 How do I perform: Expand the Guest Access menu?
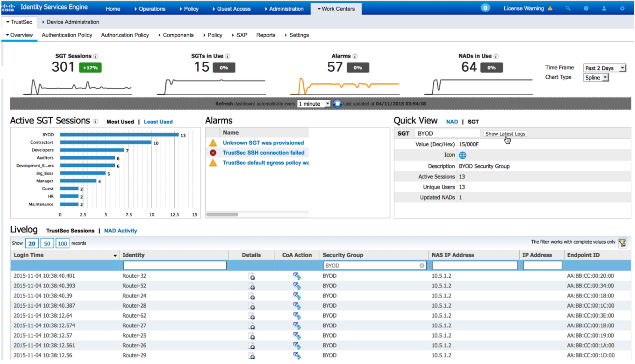point(231,9)
